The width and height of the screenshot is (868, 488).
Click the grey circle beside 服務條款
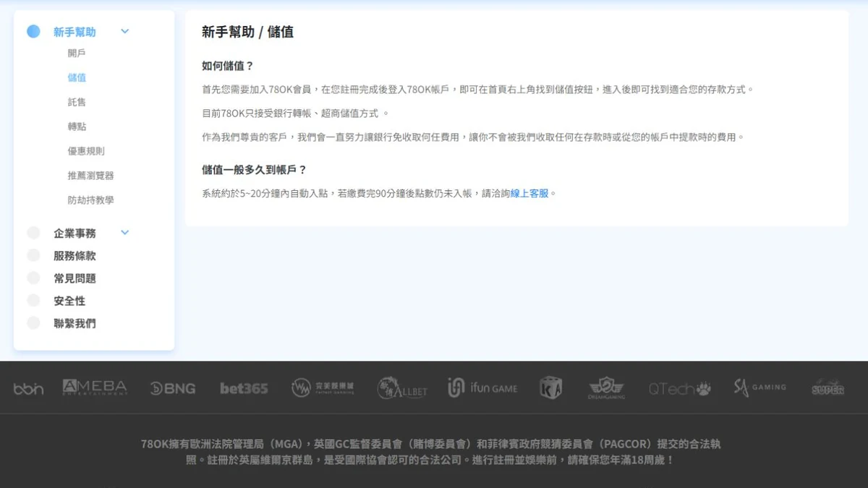tap(33, 255)
